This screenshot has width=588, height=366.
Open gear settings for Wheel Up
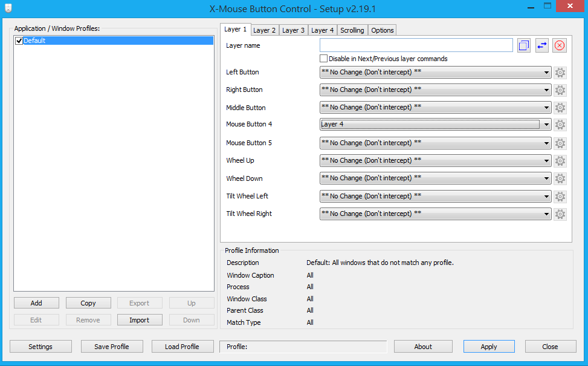pyautogui.click(x=560, y=161)
